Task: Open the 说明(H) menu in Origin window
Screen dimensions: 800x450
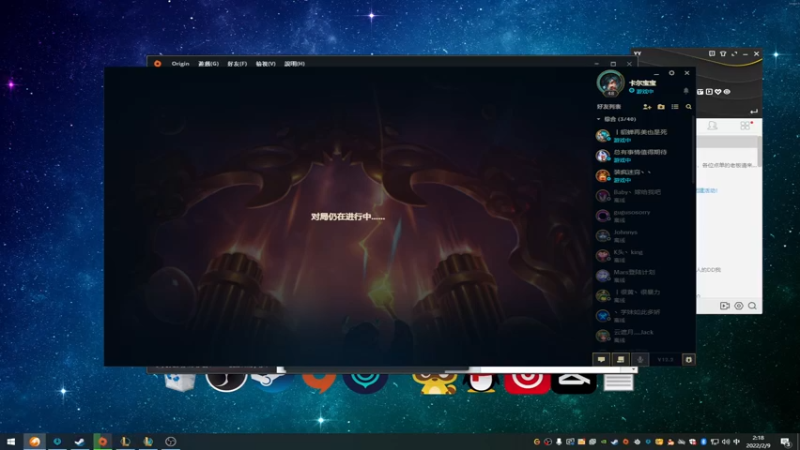Action: (x=294, y=64)
